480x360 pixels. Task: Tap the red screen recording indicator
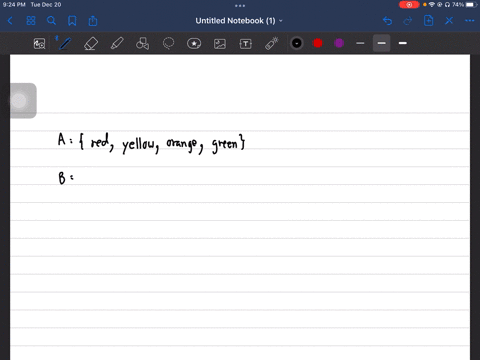(x=409, y=5)
